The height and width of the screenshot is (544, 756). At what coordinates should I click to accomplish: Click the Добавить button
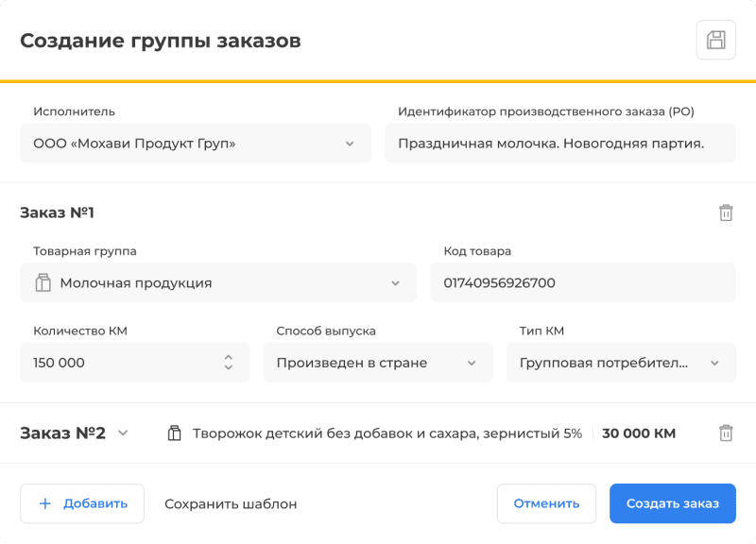(81, 503)
